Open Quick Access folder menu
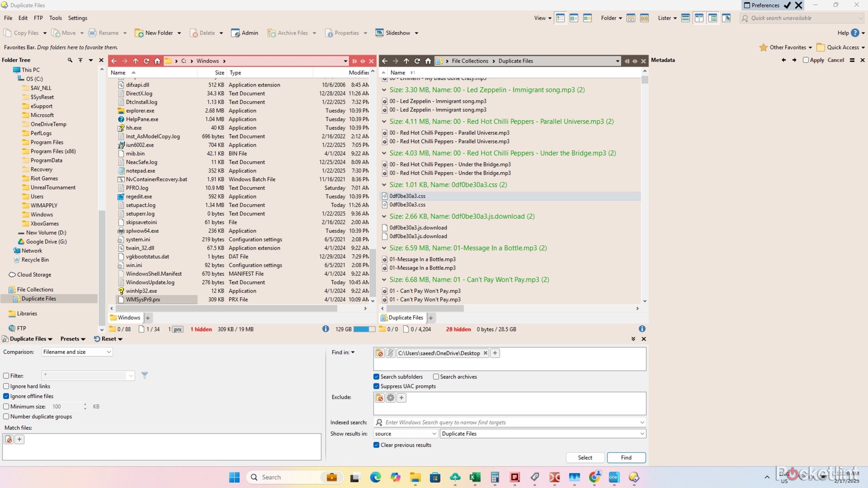The width and height of the screenshot is (868, 488). (x=841, y=47)
